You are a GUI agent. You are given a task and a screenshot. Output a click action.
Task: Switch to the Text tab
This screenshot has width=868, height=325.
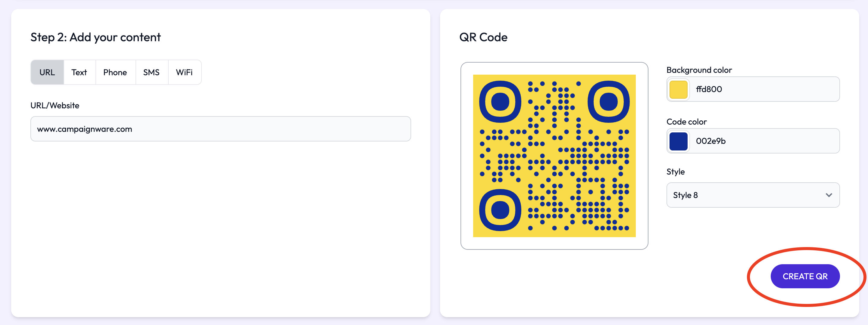point(79,73)
